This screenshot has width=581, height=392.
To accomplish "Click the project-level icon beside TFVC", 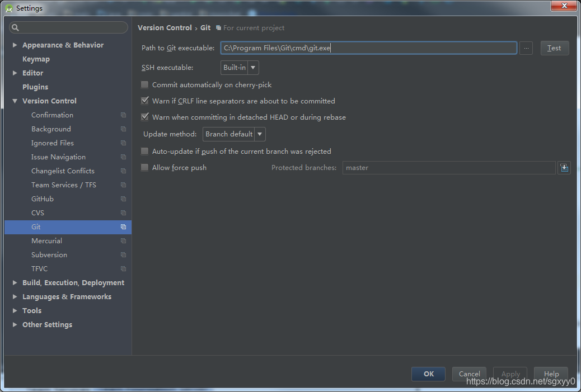I will [x=123, y=269].
